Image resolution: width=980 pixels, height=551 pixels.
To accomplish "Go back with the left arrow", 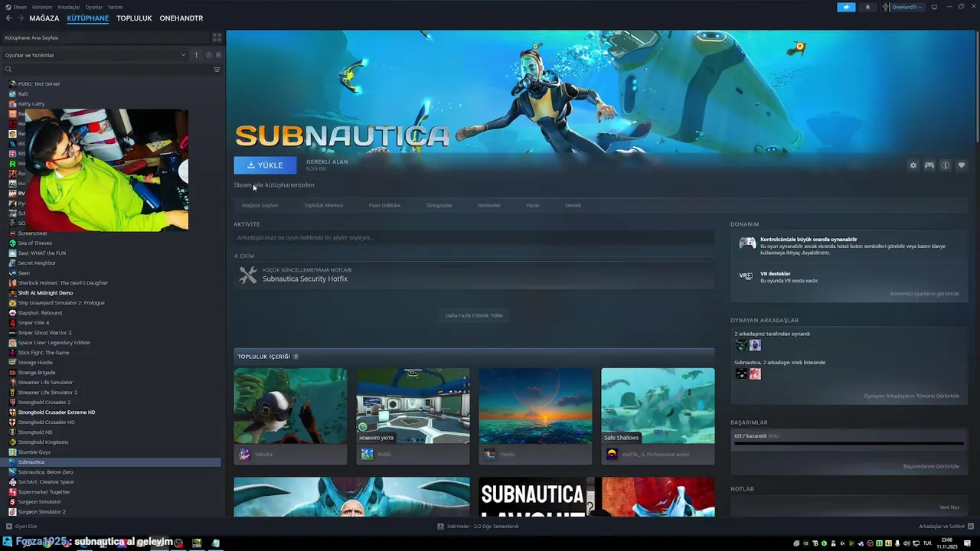I will click(8, 18).
